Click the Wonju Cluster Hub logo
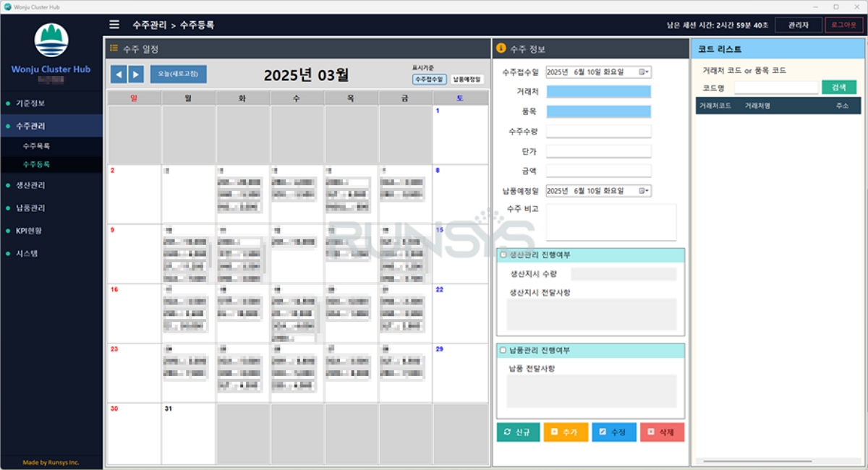This screenshot has width=868, height=470. (51, 40)
